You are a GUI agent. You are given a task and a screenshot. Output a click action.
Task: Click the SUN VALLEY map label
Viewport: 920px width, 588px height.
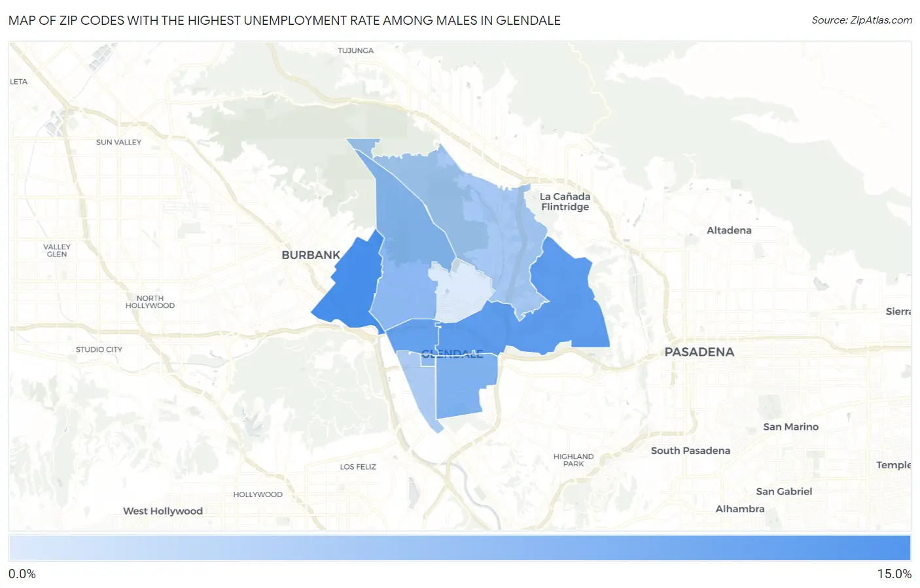118,142
